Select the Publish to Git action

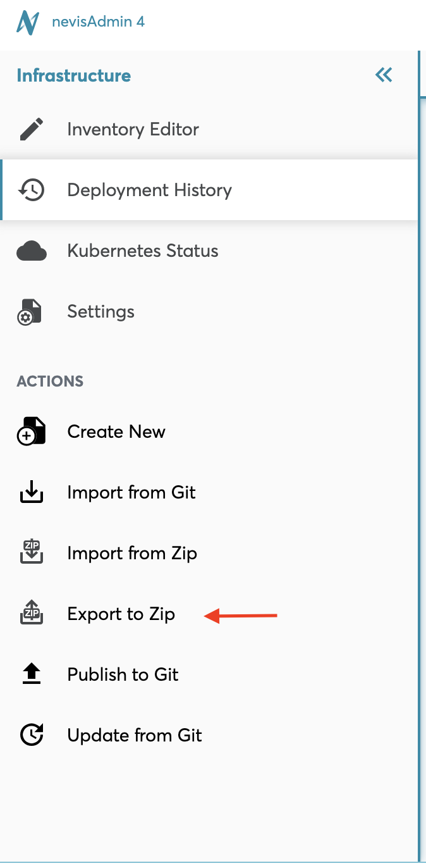click(123, 675)
